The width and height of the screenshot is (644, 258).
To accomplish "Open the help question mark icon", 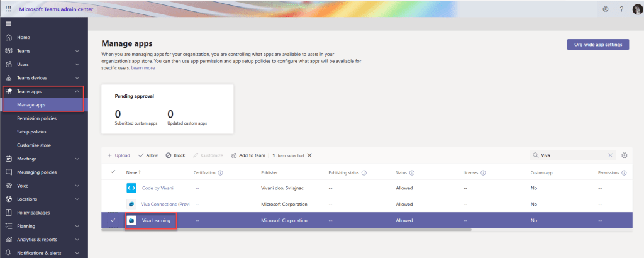I will tap(621, 9).
